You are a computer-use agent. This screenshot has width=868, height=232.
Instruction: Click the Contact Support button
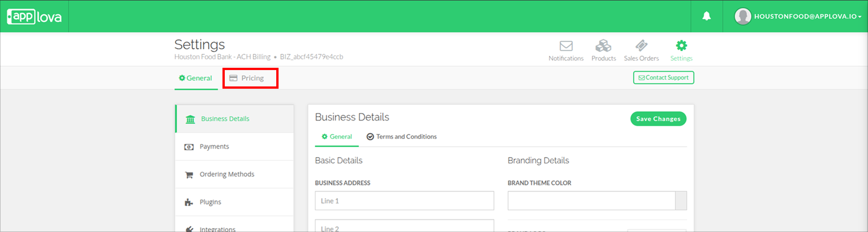pyautogui.click(x=663, y=78)
